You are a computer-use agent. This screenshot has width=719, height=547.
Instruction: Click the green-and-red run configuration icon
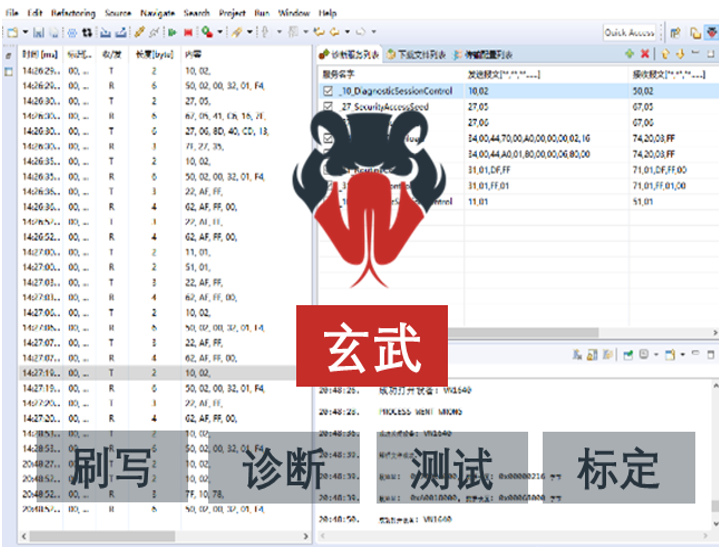click(207, 32)
